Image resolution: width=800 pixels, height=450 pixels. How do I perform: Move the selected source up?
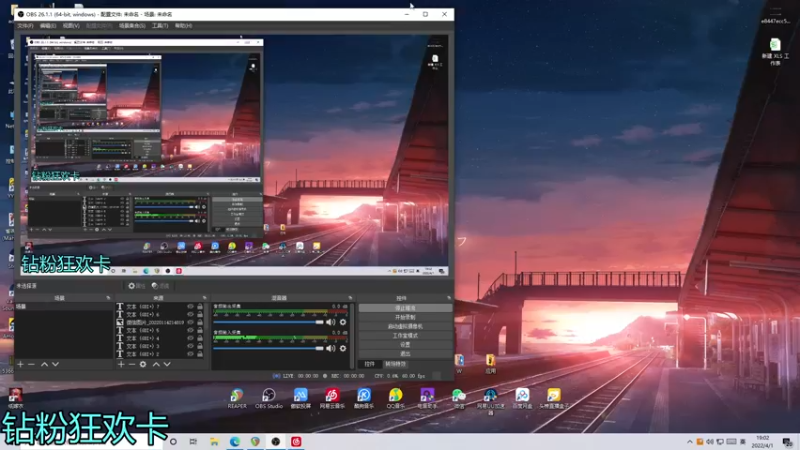[156, 364]
